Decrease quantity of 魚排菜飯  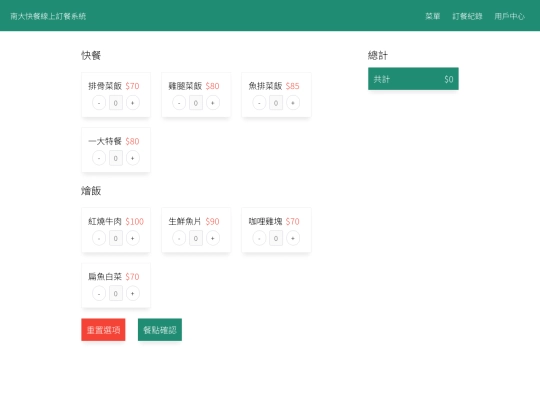point(259,103)
